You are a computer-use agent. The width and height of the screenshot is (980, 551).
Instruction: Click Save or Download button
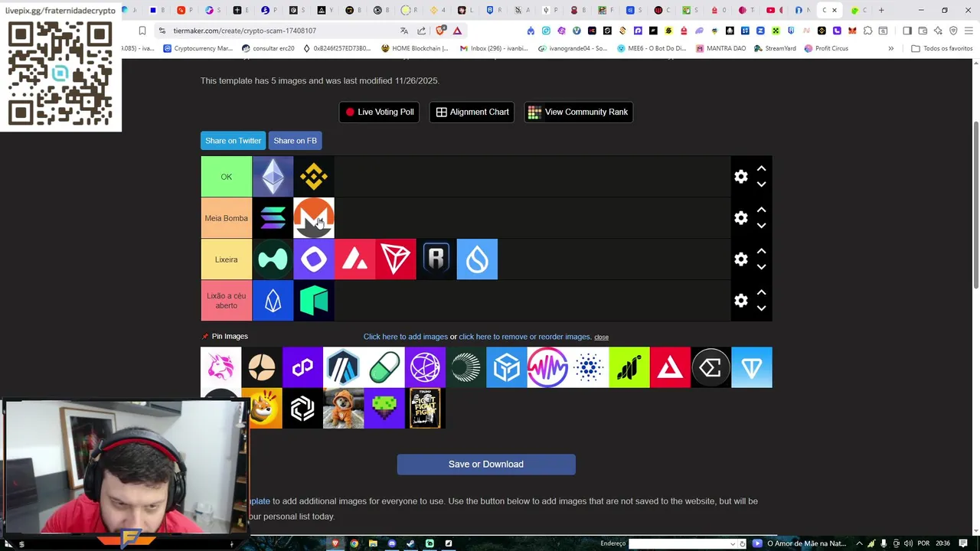(x=486, y=465)
